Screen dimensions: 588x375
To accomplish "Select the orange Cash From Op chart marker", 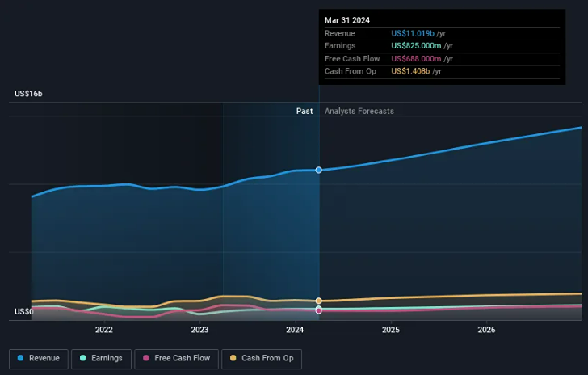I will click(319, 301).
